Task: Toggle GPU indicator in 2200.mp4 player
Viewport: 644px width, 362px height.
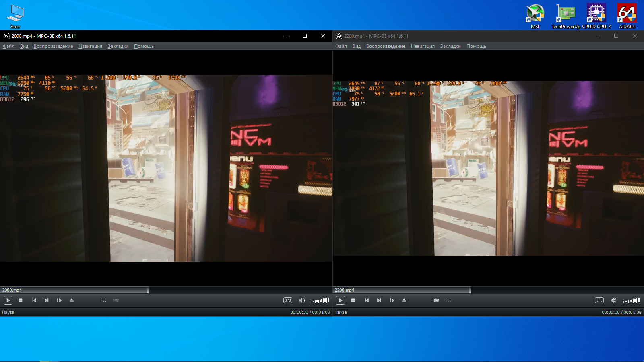Action: [x=599, y=300]
